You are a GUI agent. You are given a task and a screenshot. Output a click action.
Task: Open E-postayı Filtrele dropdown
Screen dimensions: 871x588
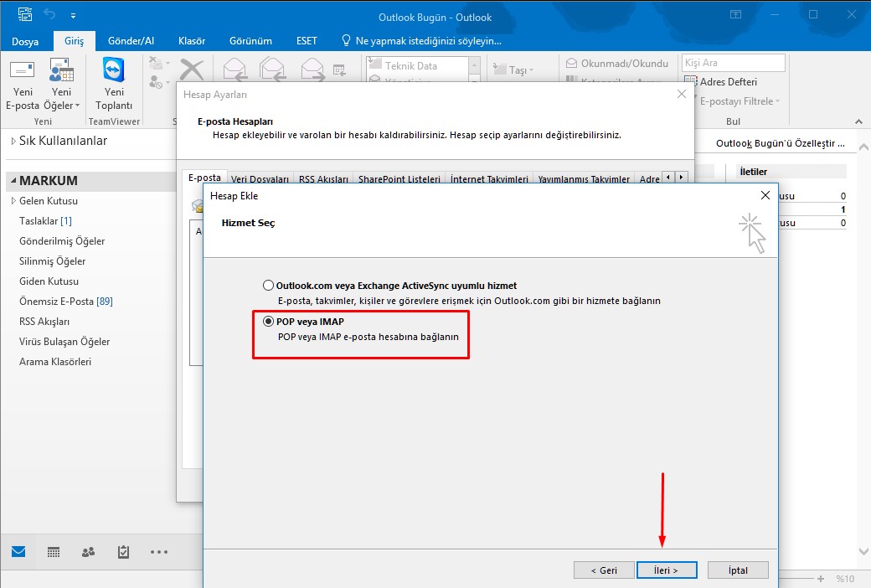pos(778,101)
